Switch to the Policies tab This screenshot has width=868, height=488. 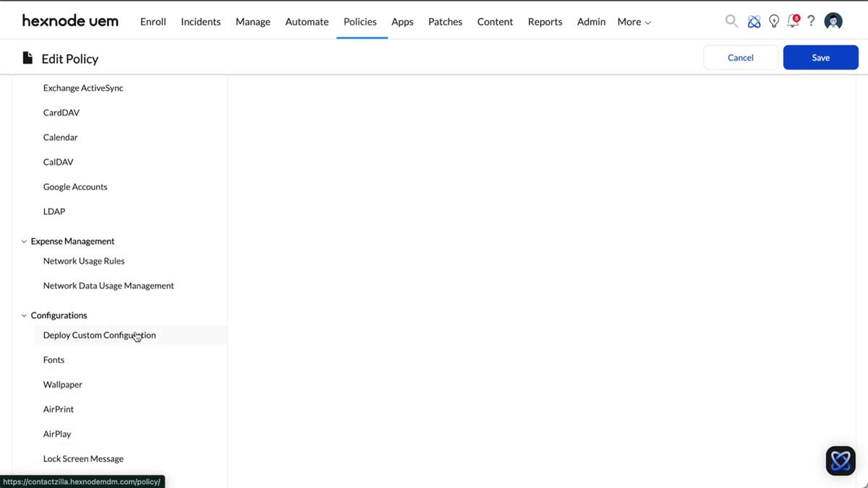359,22
